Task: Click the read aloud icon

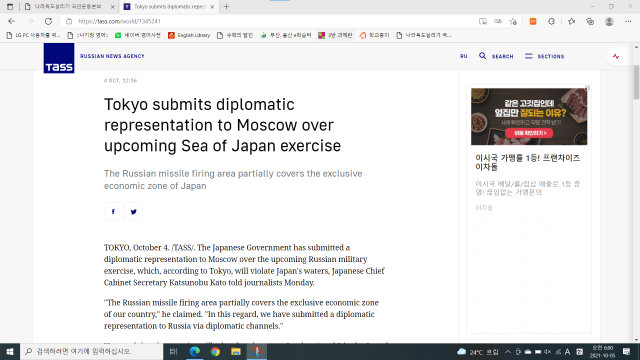Action: (498, 21)
